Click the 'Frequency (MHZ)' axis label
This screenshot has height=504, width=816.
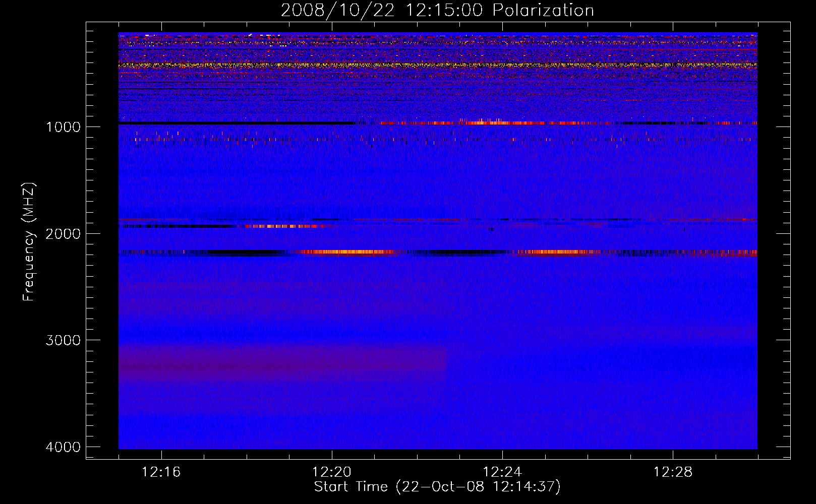click(28, 241)
